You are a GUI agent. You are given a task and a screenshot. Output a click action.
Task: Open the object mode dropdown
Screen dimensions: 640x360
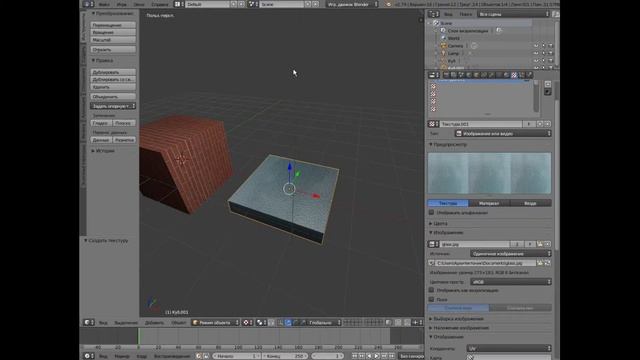216,322
